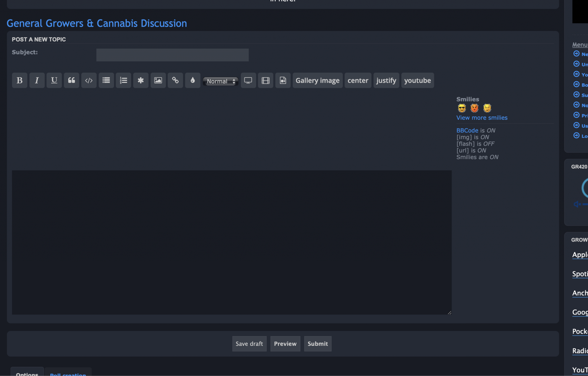Insert URL link with chain icon
The image size is (588, 376).
pos(175,80)
